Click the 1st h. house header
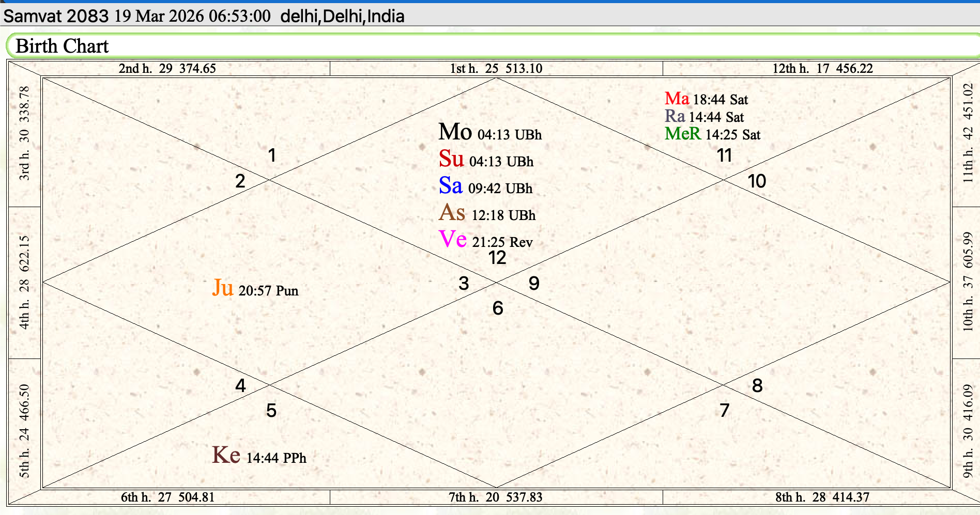This screenshot has width=980, height=515. click(496, 68)
